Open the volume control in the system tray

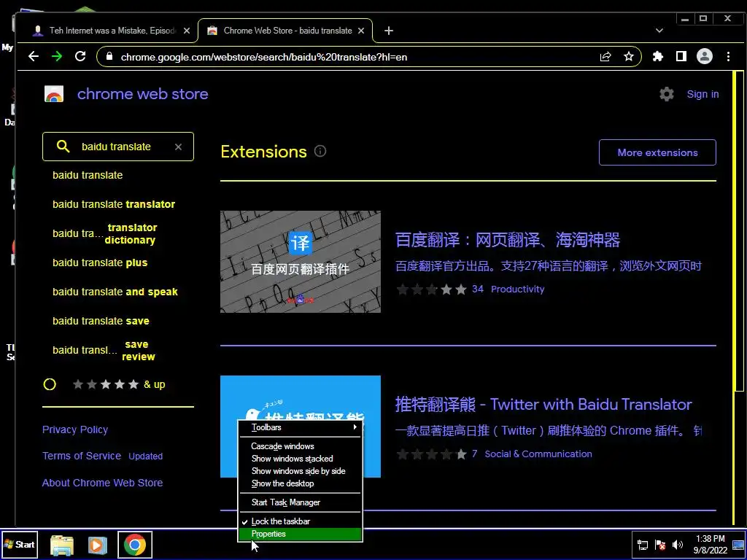coord(677,545)
